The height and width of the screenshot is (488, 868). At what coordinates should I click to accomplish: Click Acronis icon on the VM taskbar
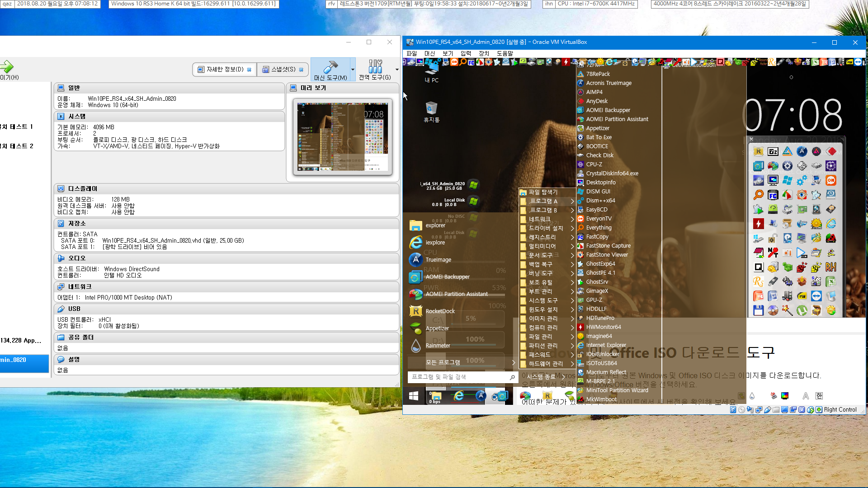pyautogui.click(x=481, y=396)
